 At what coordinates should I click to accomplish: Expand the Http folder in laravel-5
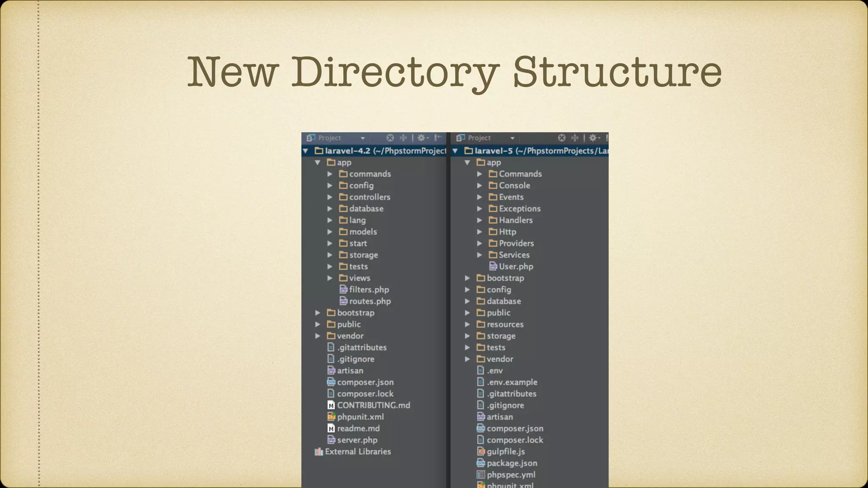pos(479,232)
